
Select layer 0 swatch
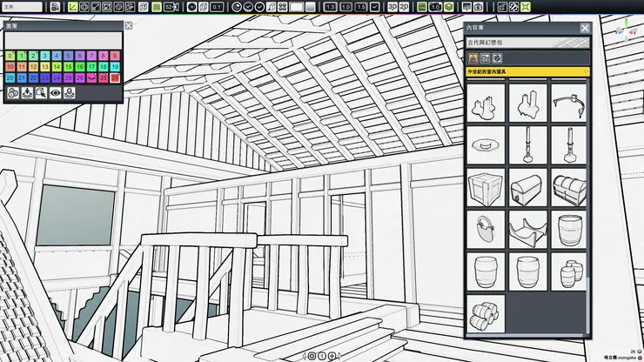pyautogui.click(x=10, y=56)
